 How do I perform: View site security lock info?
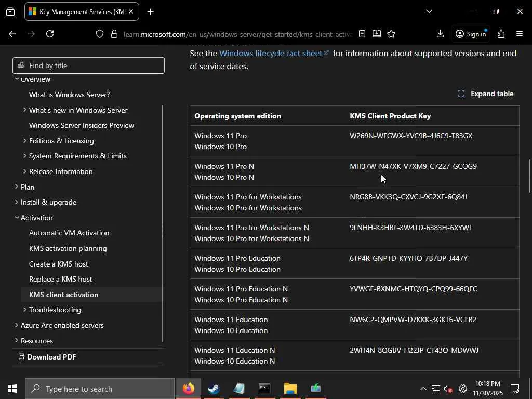(114, 34)
